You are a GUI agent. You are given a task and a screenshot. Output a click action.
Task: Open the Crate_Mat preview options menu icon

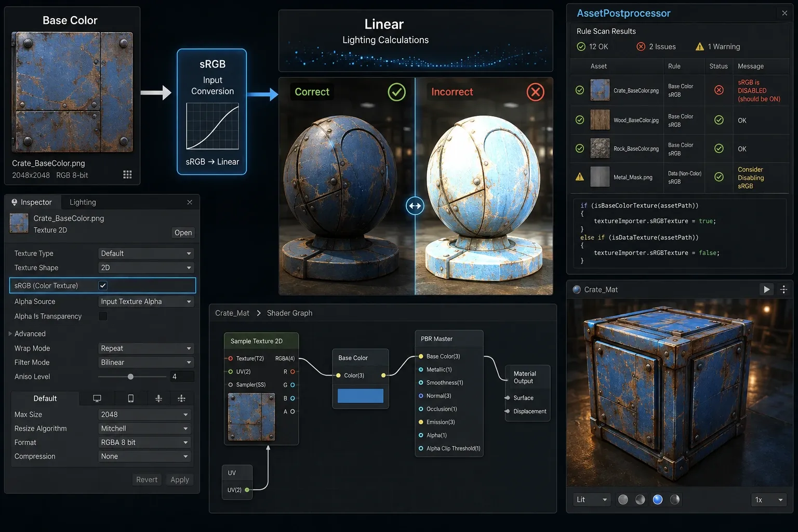[x=784, y=289]
